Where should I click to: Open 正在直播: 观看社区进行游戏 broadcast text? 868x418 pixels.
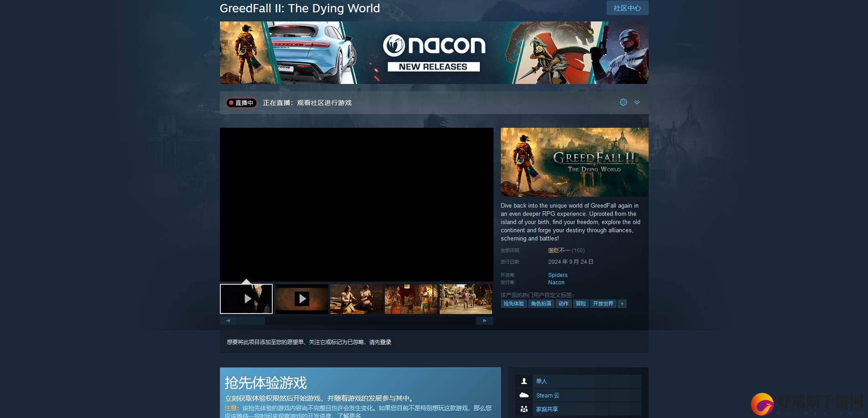pyautogui.click(x=307, y=103)
